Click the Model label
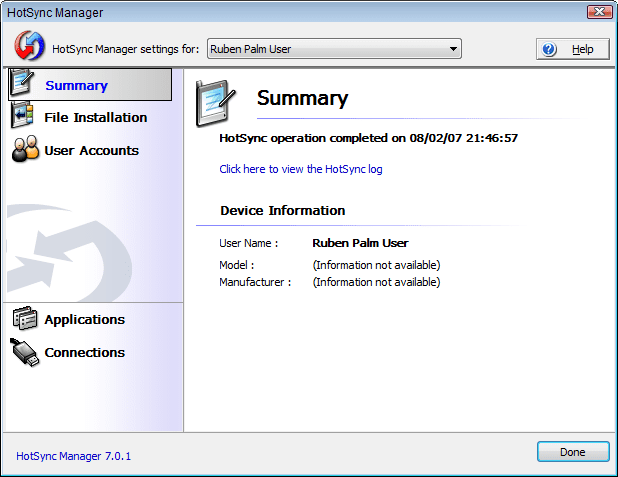This screenshot has width=618, height=477. click(236, 265)
